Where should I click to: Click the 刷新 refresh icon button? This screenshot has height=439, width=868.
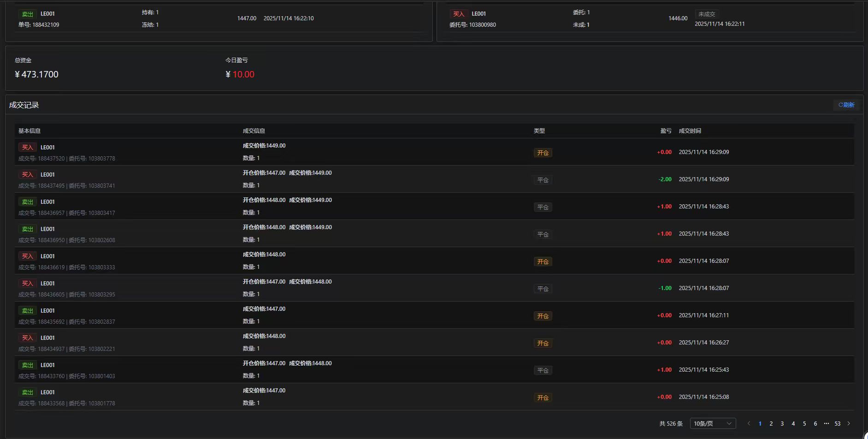[846, 105]
